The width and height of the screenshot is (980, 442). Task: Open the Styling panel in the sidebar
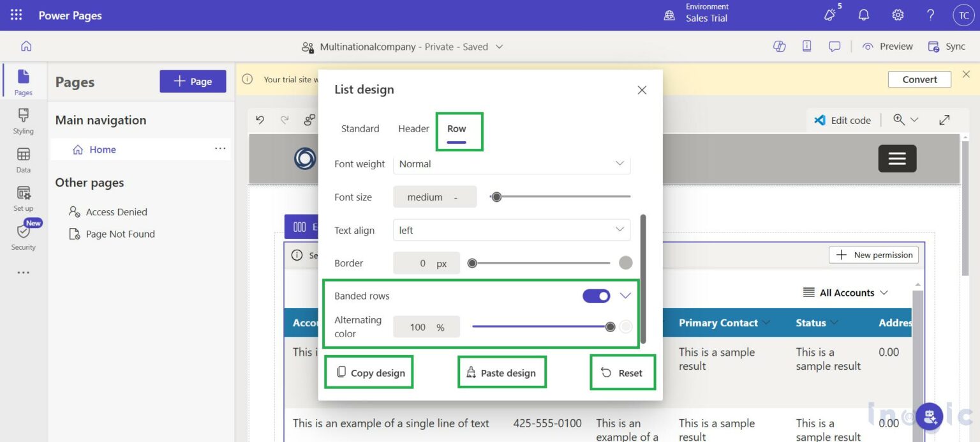coord(23,121)
